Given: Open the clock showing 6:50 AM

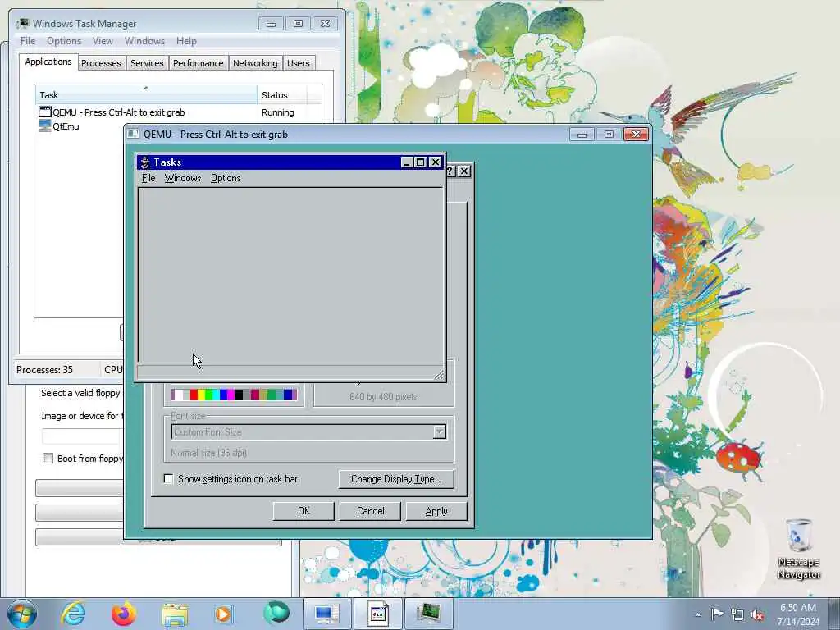Looking at the screenshot, I should click(x=798, y=614).
